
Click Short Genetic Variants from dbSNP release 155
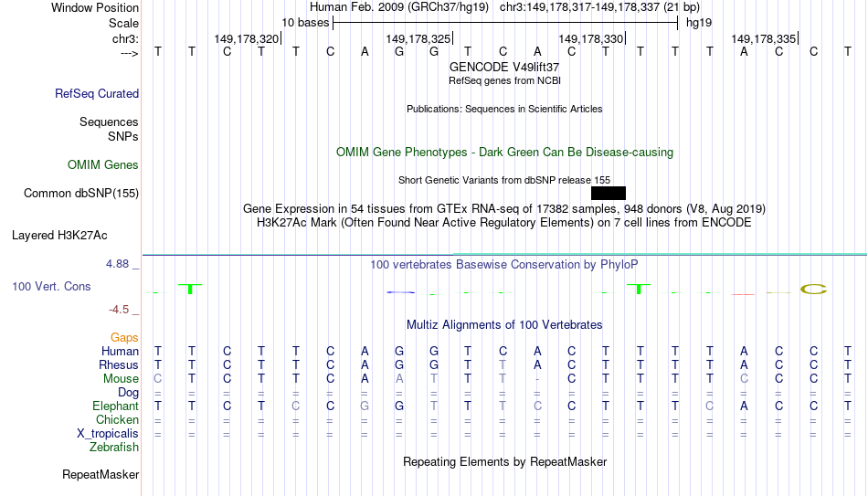(504, 180)
